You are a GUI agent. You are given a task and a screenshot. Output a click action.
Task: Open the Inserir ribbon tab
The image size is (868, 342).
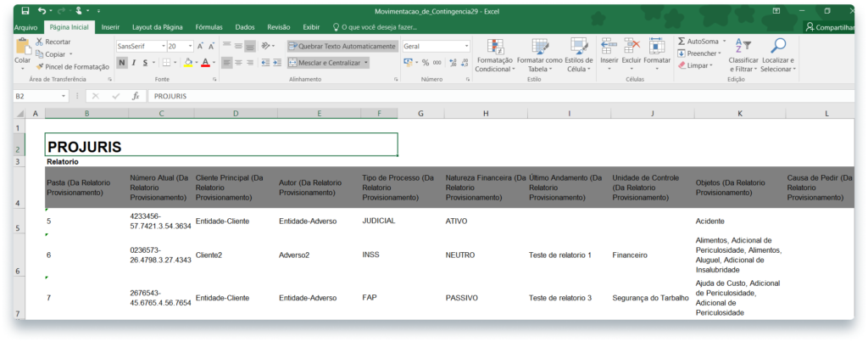110,27
